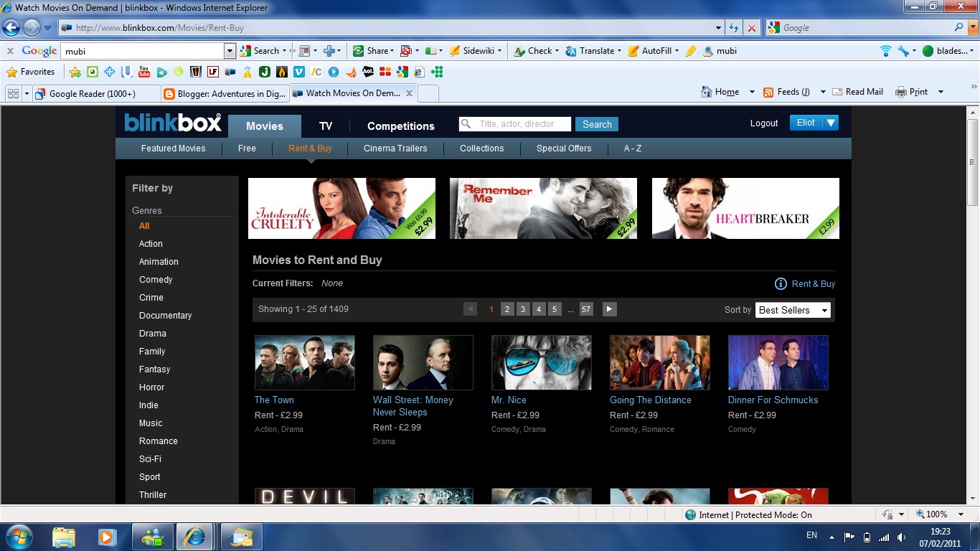Open Home button dropdown arrow
Viewport: 980px width, 551px height.
752,92
